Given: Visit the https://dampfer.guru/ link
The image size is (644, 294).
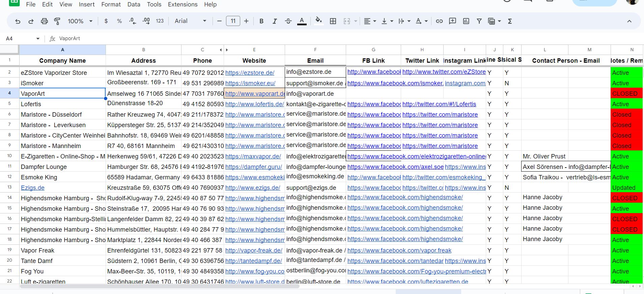Looking at the screenshot, I should pos(254,167).
